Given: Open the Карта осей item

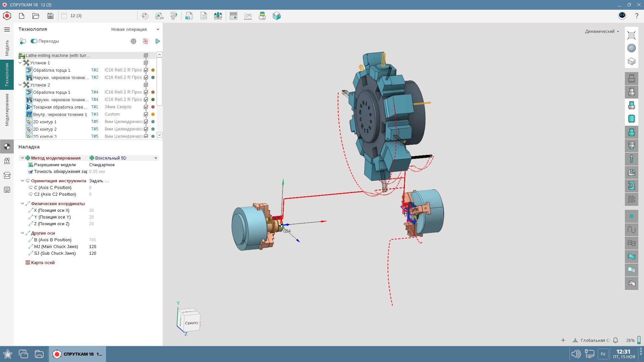Looking at the screenshot, I should [43, 263].
